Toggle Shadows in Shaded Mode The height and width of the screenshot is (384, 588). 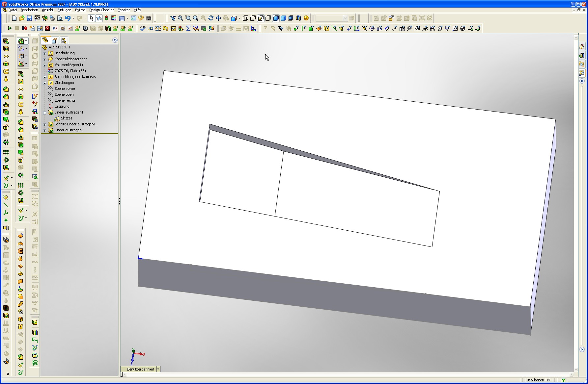coord(291,18)
